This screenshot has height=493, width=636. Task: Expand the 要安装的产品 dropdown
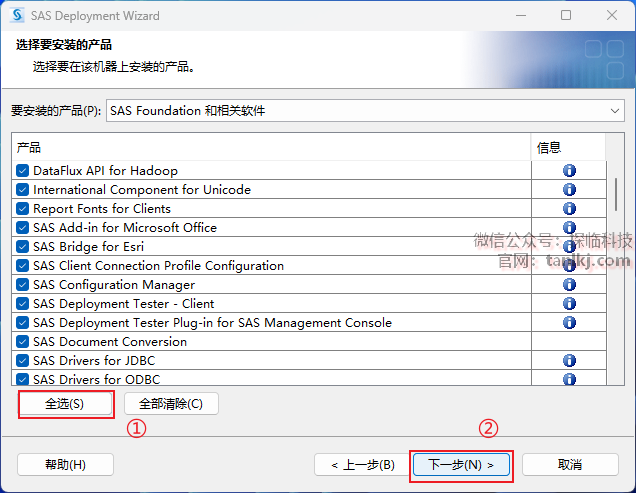click(365, 111)
